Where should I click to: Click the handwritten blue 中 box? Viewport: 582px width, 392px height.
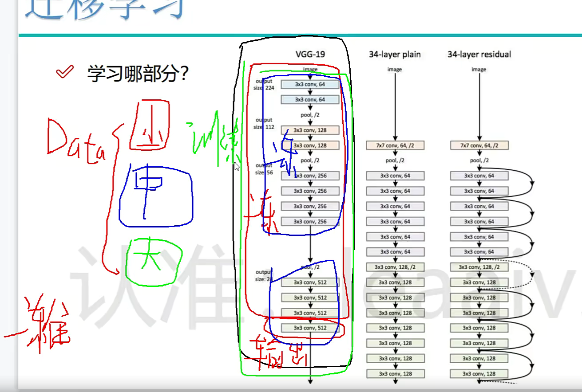click(x=155, y=194)
